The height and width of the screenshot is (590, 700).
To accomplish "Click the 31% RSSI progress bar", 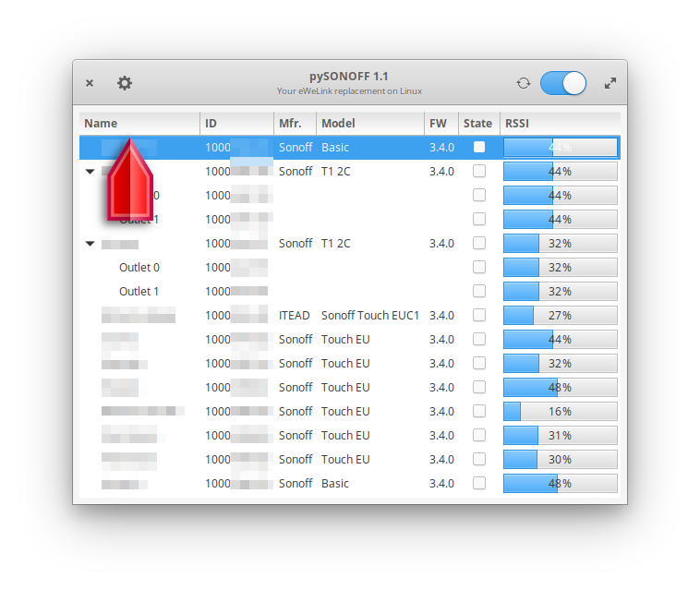I will (561, 436).
